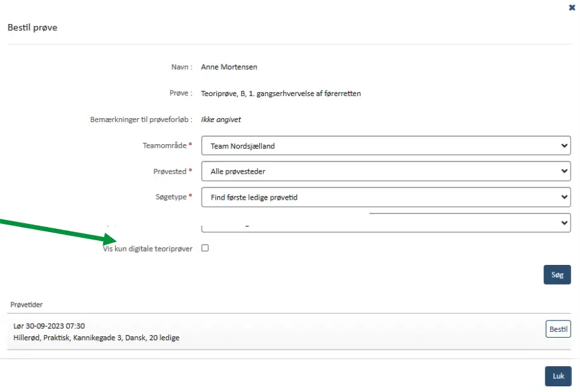Open the Søgetype dropdown

click(x=385, y=197)
